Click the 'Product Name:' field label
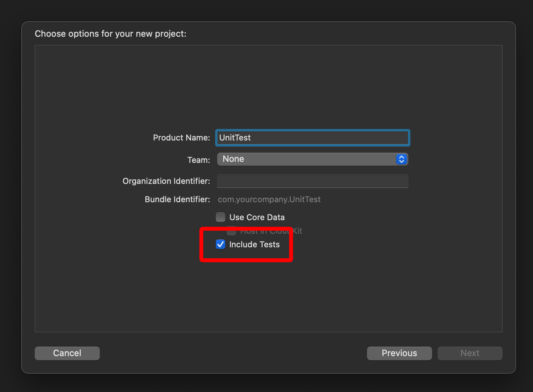 coord(181,138)
